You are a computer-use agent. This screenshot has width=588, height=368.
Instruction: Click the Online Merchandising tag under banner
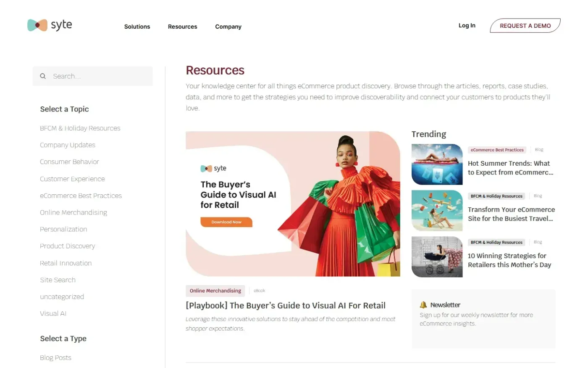[215, 291]
